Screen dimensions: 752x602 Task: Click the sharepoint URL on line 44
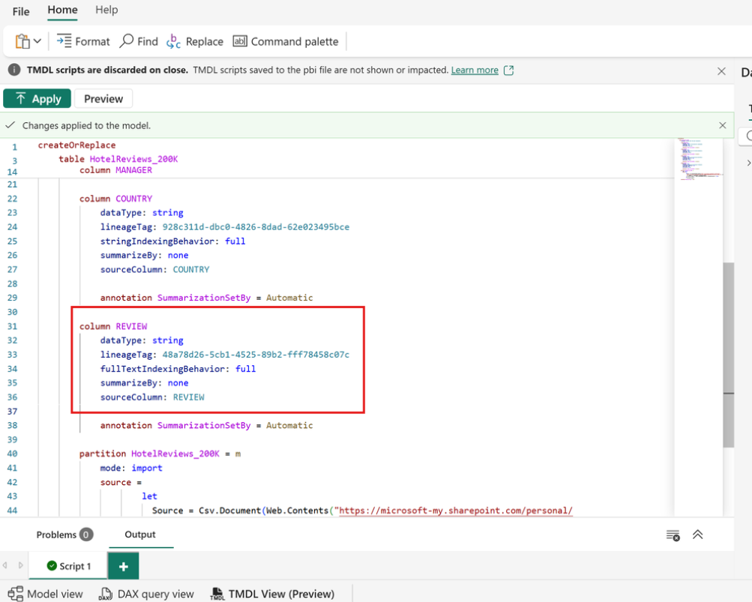click(x=456, y=510)
